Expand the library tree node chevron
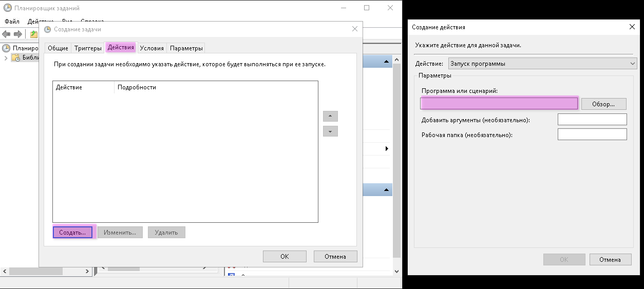This screenshot has height=289, width=644. coord(6,58)
